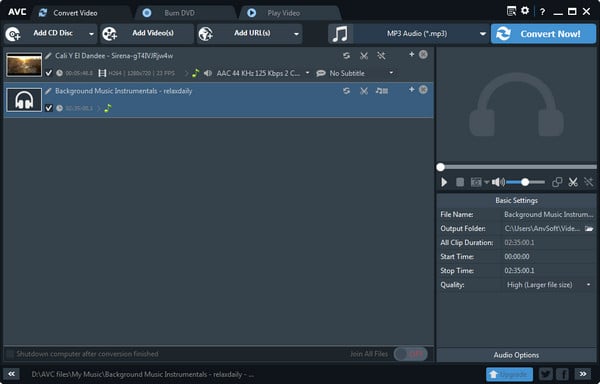Expand the Add URL(s) dropdown arrow
This screenshot has width=600, height=384.
pos(296,34)
